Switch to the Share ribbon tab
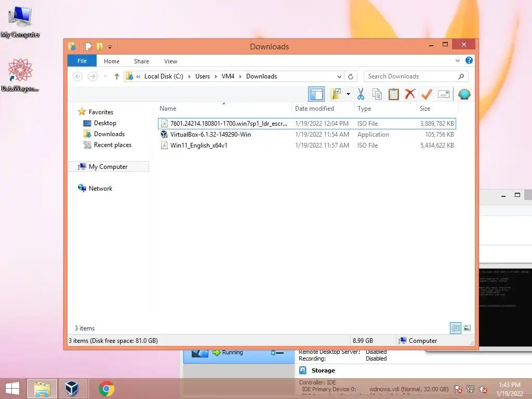Screen dimensions: 532x399 coord(141,61)
